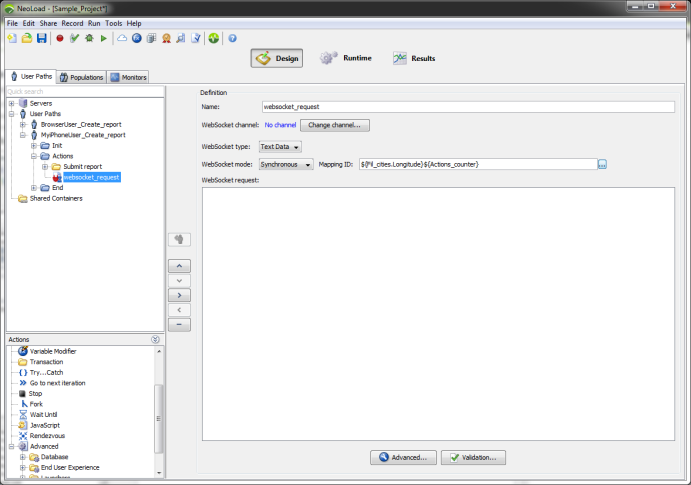This screenshot has width=691, height=485.
Task: Open the variable picker next to Mapping ID
Action: pos(602,164)
